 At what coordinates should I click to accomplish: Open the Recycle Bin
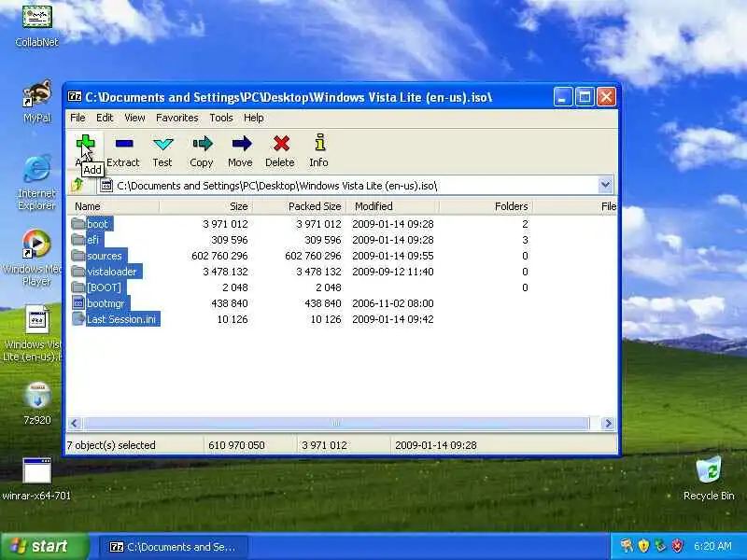click(709, 478)
